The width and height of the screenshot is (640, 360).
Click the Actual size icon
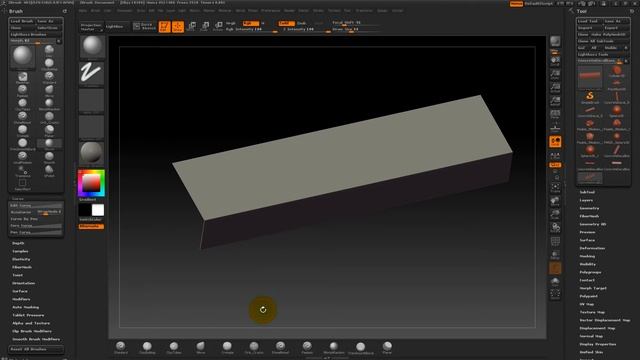coord(555,88)
